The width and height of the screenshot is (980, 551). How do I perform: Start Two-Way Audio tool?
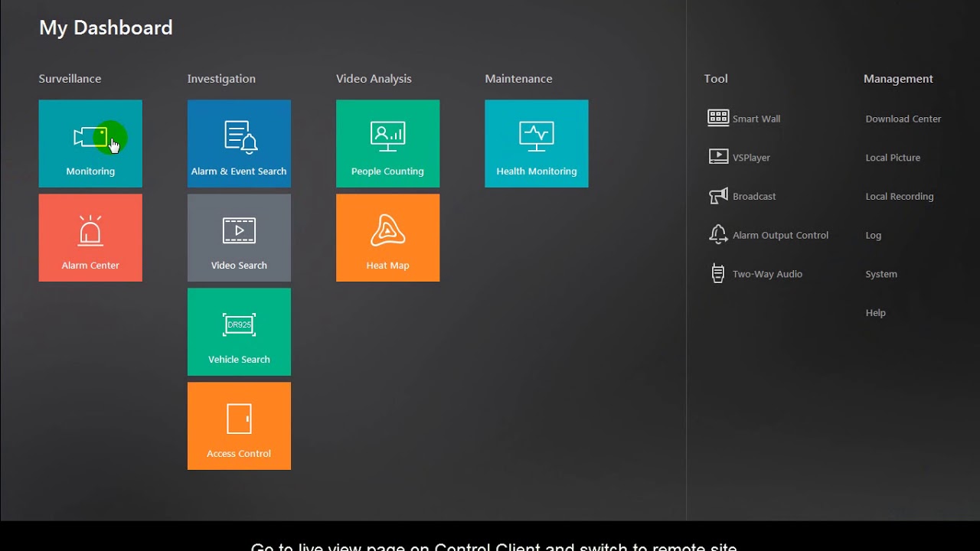(x=766, y=274)
